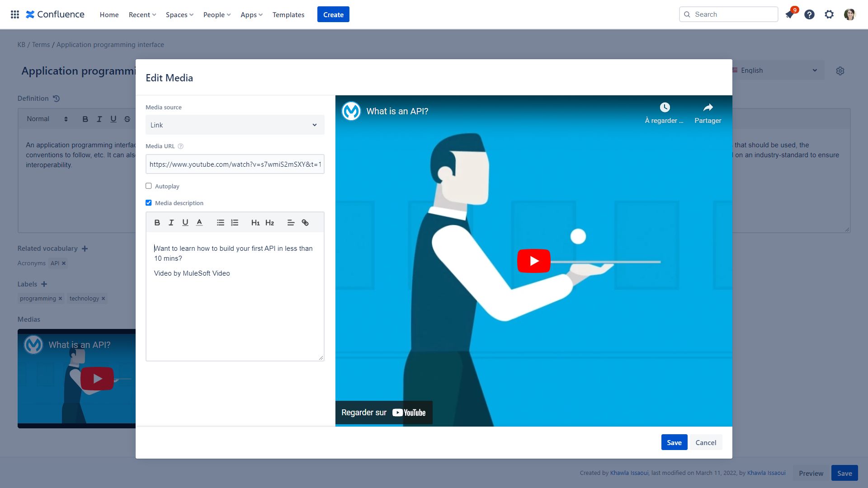868x488 pixels.
Task: Open the Confluence notifications bell
Action: coord(789,14)
